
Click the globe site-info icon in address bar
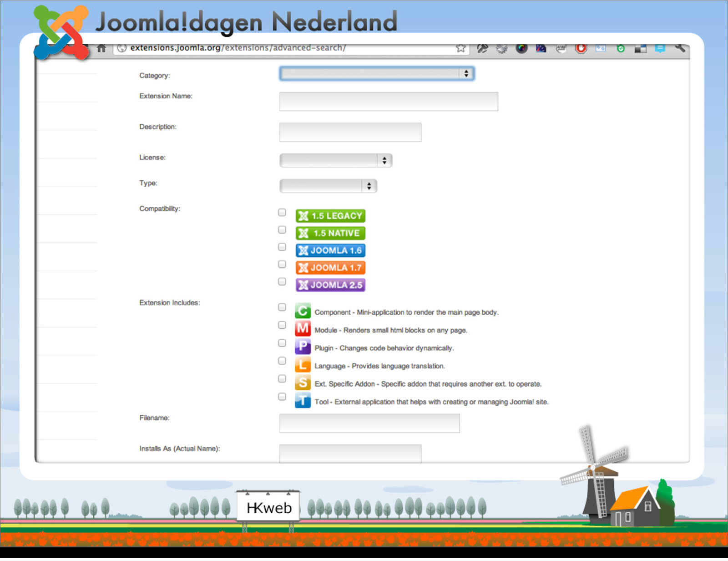(x=121, y=48)
